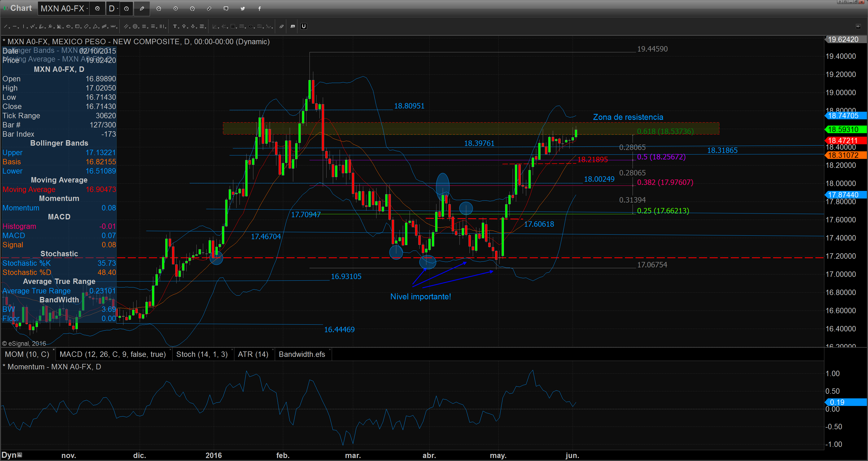Image resolution: width=868 pixels, height=461 pixels.
Task: Select the down arrow marker tool
Action: tap(193, 26)
